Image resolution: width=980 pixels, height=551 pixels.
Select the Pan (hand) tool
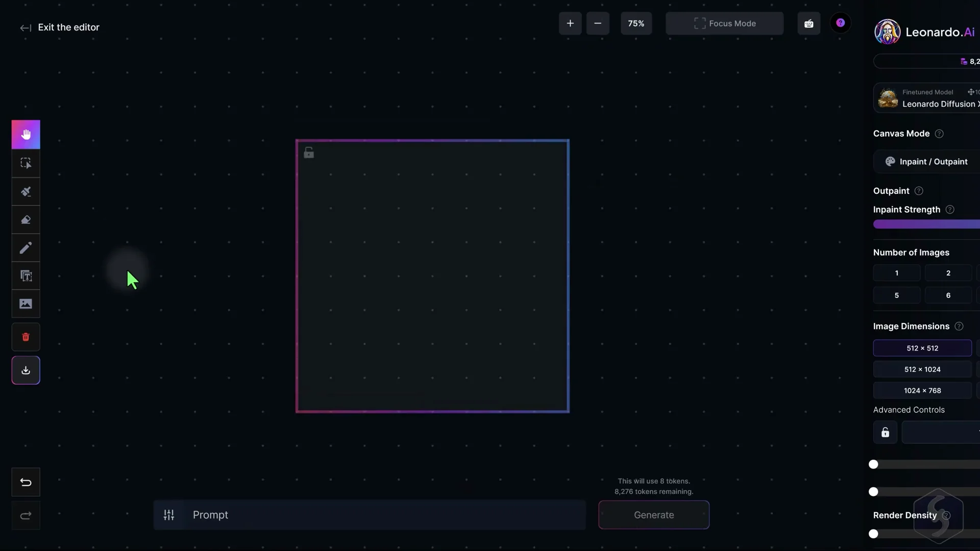point(26,134)
